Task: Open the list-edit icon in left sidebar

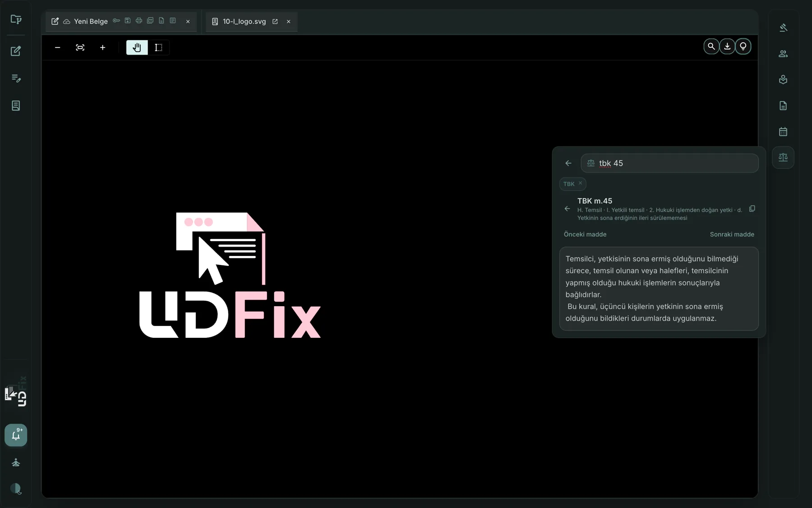Action: tap(16, 78)
